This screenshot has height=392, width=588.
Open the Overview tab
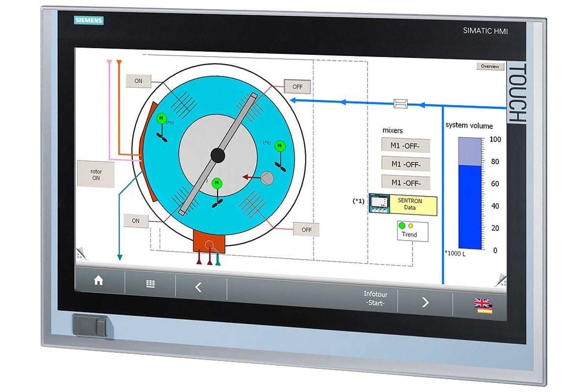(490, 67)
